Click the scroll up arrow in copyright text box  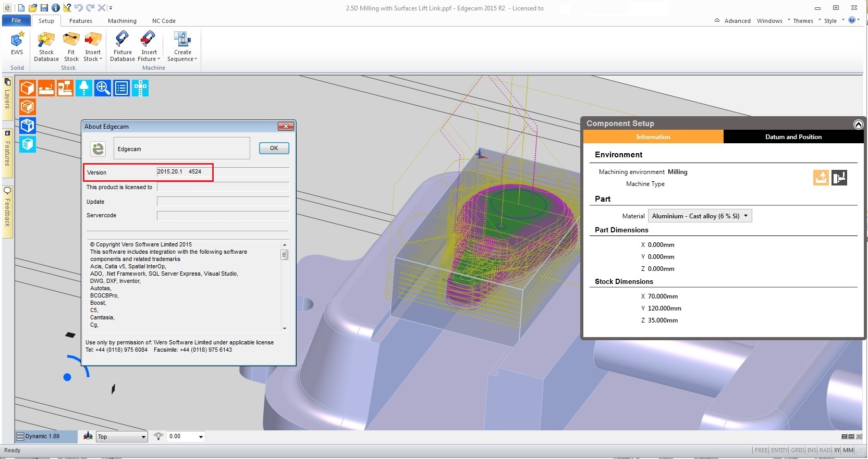pyautogui.click(x=285, y=244)
